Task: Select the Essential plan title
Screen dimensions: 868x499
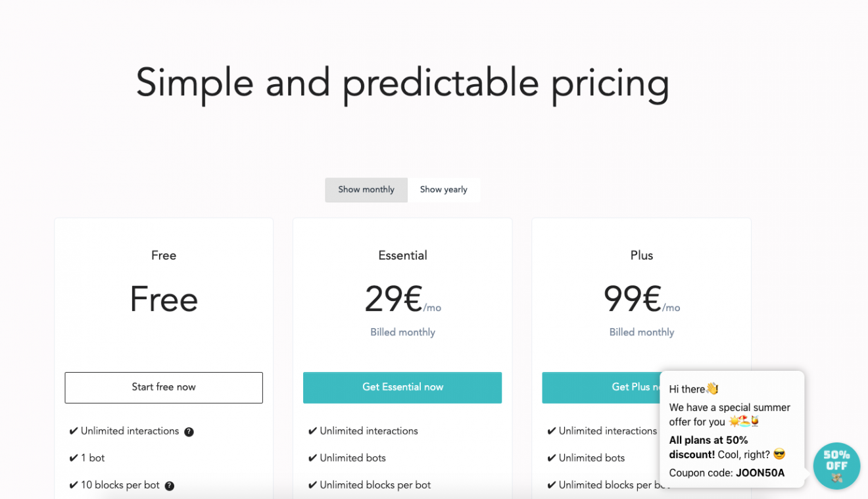Action: (402, 255)
